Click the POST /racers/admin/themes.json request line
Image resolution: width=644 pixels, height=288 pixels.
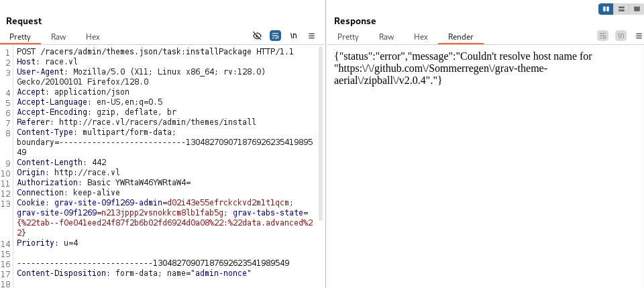155,52
